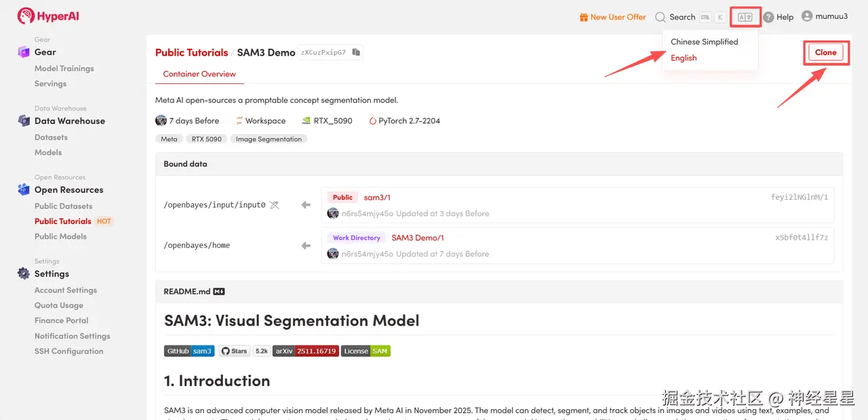Image resolution: width=868 pixels, height=420 pixels.
Task: Click the Clone button
Action: tap(825, 52)
